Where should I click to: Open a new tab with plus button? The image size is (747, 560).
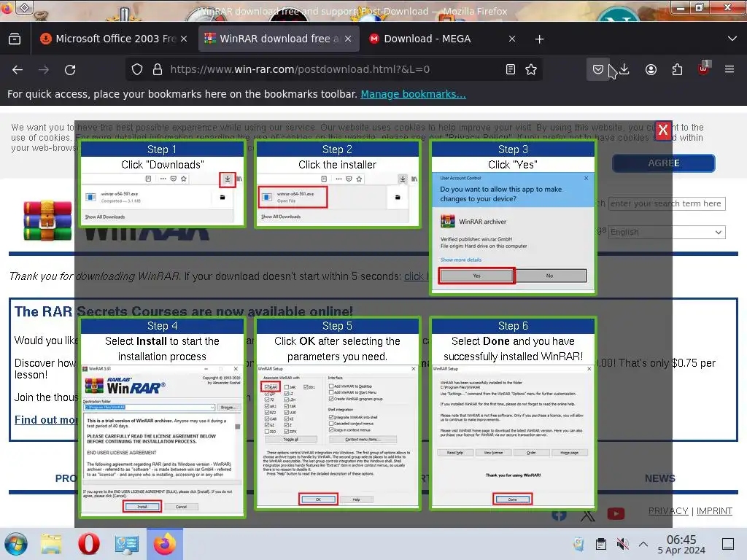[x=539, y=39]
